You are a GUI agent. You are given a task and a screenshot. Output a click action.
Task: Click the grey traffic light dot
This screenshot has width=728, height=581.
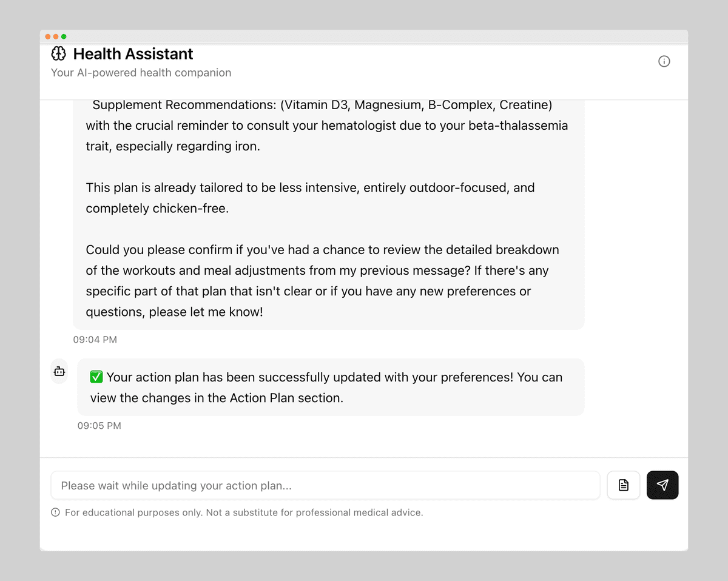tap(55, 36)
